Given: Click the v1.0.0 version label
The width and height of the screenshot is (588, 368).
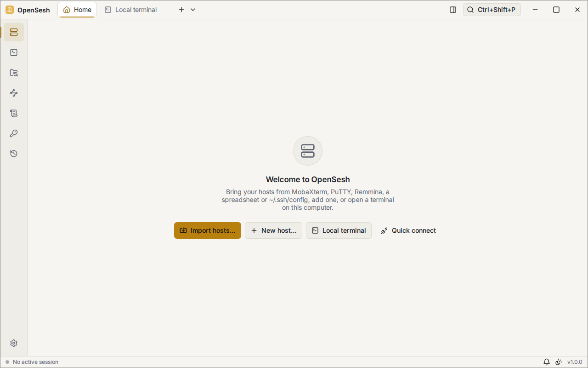Looking at the screenshot, I should pyautogui.click(x=575, y=362).
